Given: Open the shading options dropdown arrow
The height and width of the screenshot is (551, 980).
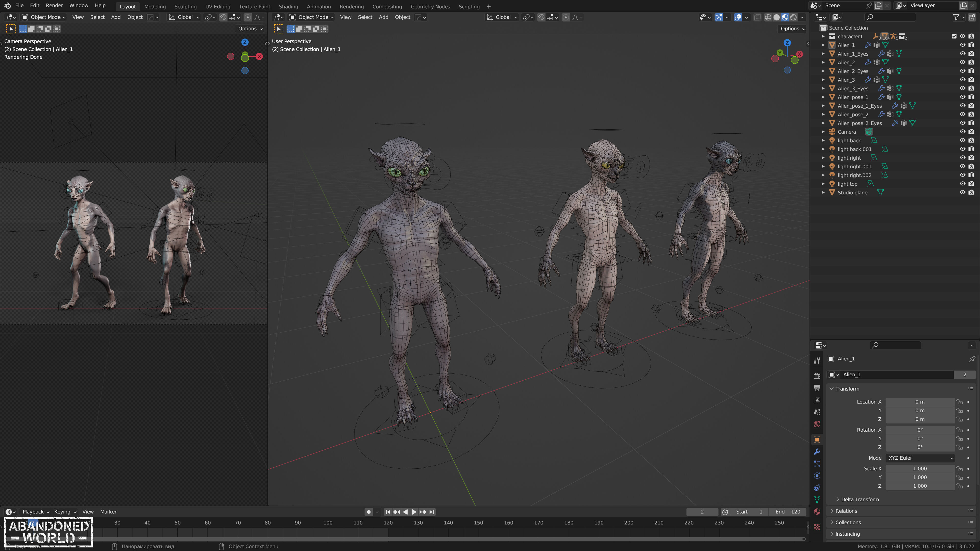Looking at the screenshot, I should [802, 18].
